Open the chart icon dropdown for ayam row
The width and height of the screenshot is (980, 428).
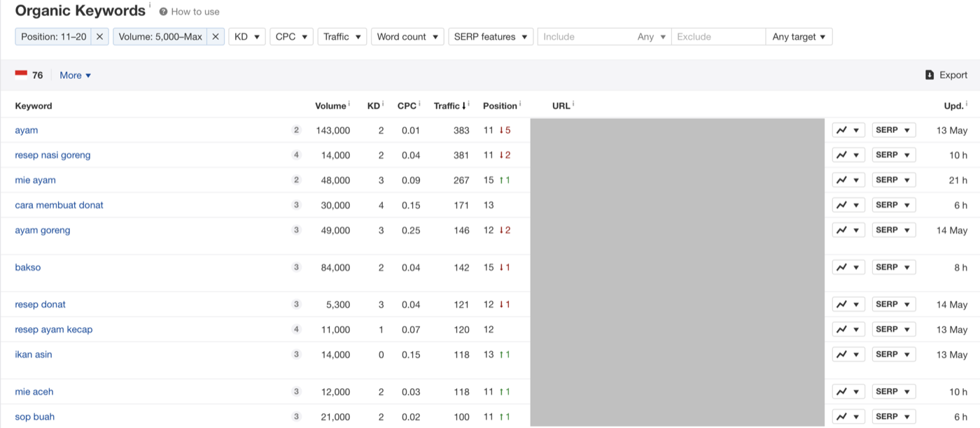coord(848,130)
